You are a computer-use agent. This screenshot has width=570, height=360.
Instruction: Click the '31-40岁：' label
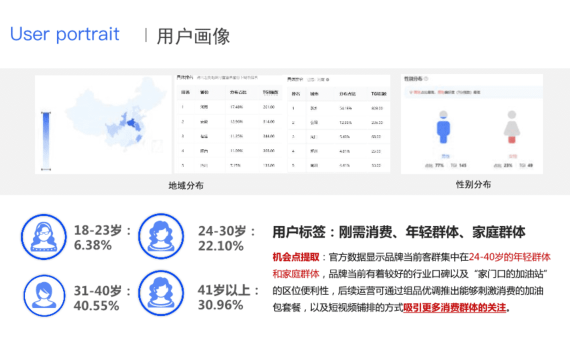click(103, 291)
